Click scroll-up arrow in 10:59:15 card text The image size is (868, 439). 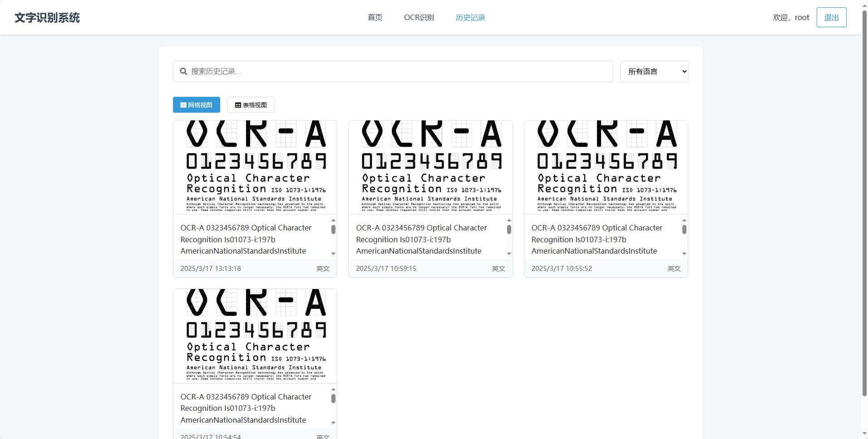tap(509, 220)
